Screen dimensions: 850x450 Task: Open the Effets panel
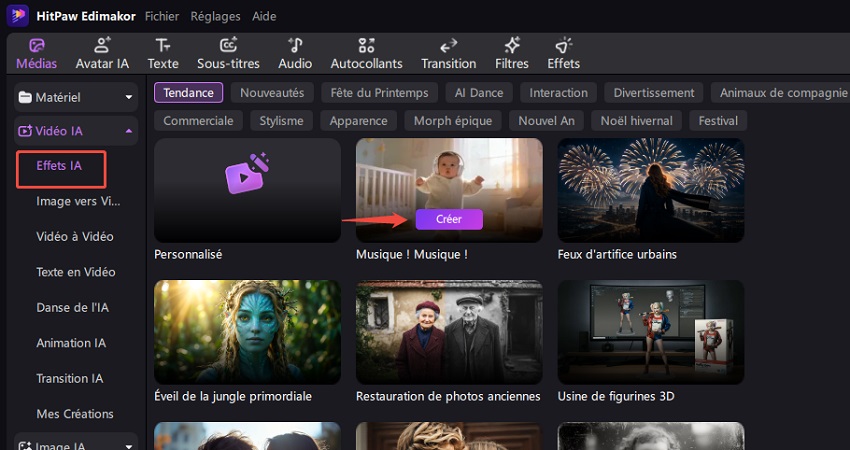click(563, 54)
